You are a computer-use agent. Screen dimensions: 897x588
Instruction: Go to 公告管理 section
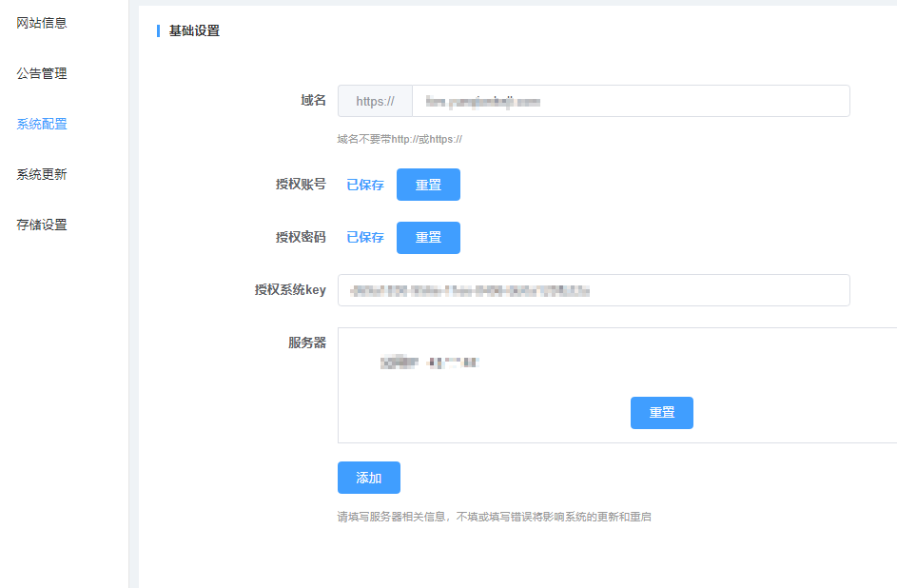coord(42,73)
